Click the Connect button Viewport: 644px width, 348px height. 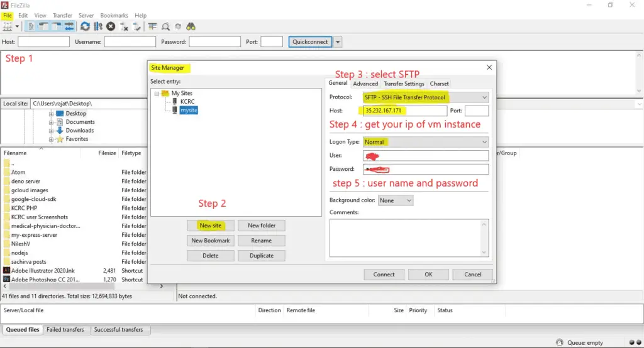point(384,274)
